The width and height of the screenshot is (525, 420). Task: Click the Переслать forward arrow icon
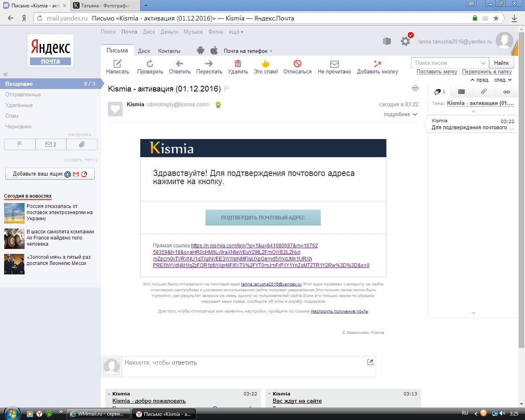point(209,64)
